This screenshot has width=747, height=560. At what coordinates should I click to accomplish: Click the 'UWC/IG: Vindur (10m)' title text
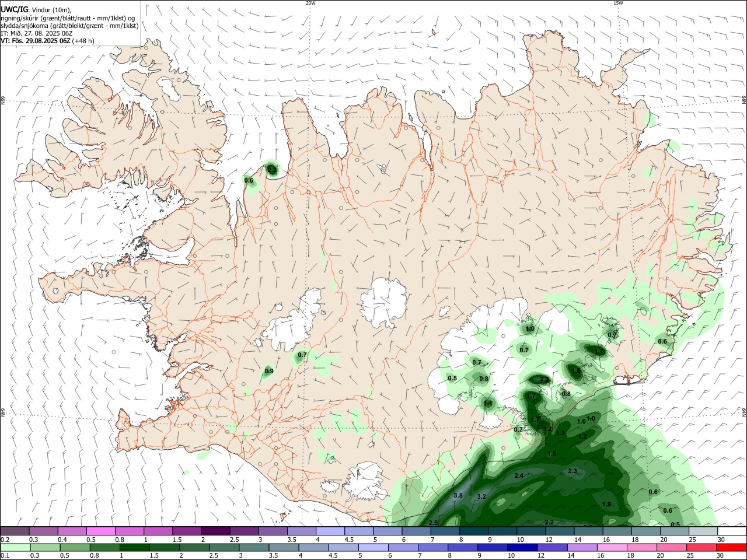point(36,10)
